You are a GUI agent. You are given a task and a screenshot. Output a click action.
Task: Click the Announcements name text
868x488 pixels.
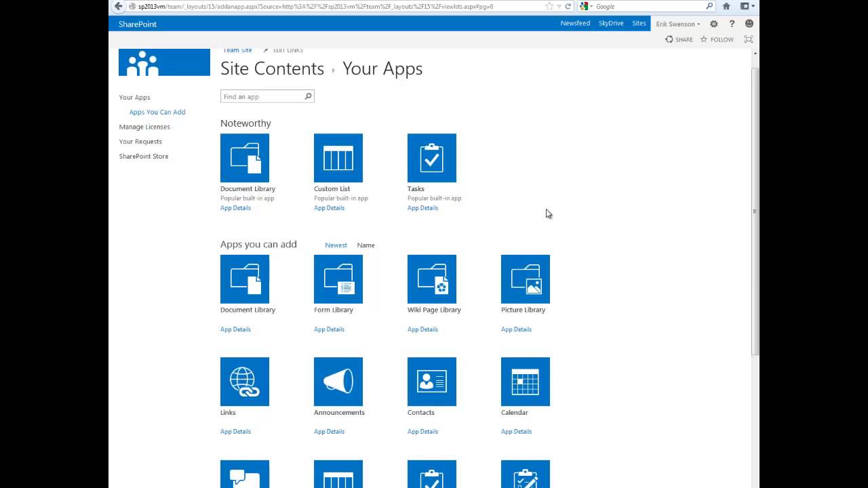(339, 412)
